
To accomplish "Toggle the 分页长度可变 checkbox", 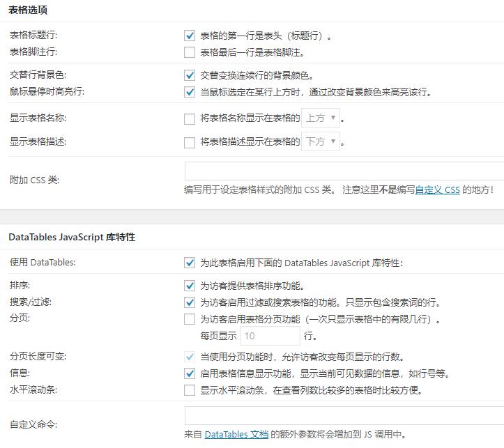I will [190, 357].
